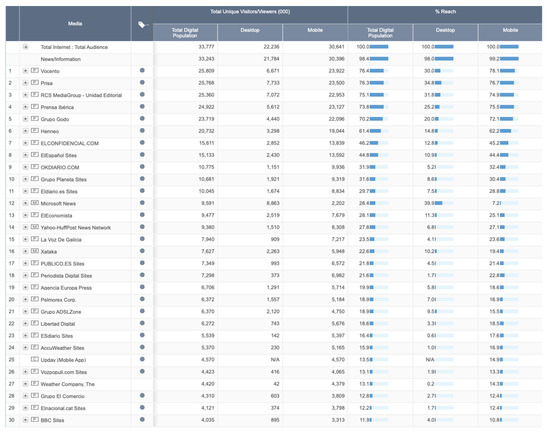
Task: Expand the Grupo Godo row
Action: 25,119
